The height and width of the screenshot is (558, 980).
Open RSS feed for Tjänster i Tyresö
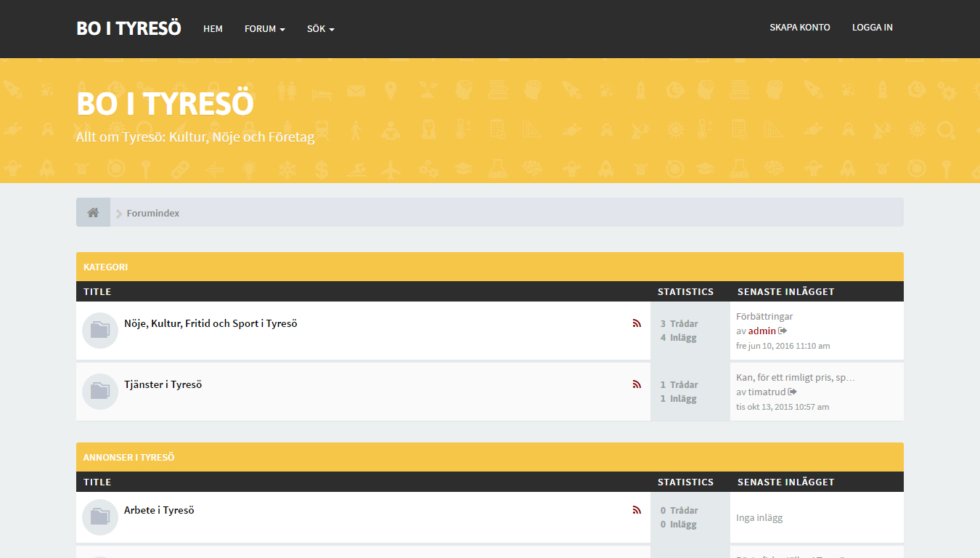[x=637, y=385]
